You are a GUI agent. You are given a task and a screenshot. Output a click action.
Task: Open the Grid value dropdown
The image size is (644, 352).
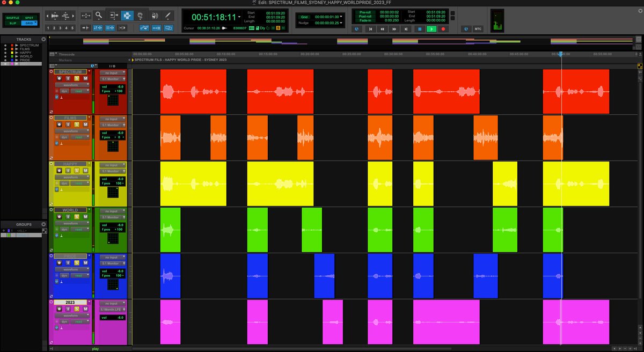(x=341, y=17)
